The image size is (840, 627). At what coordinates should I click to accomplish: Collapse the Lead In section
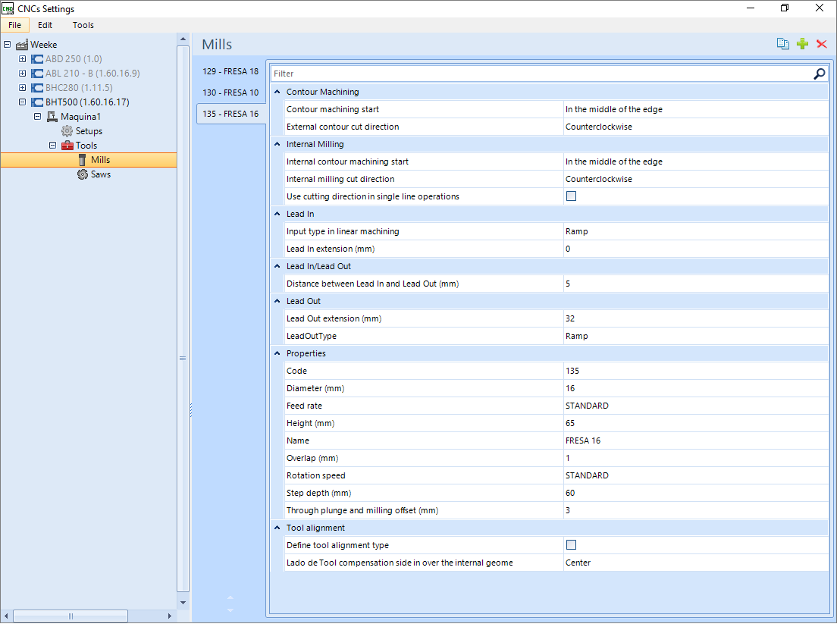point(278,215)
